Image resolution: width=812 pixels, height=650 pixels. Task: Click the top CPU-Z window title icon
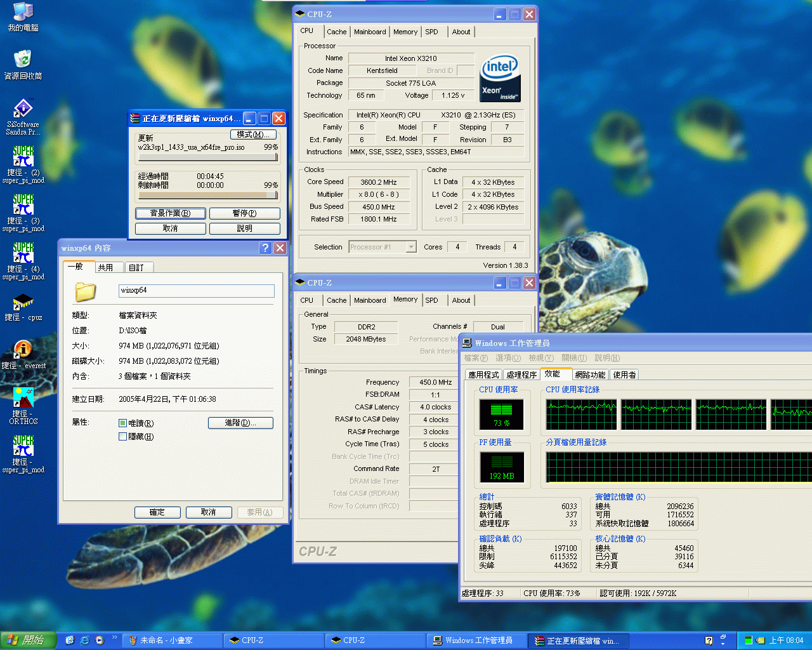300,14
